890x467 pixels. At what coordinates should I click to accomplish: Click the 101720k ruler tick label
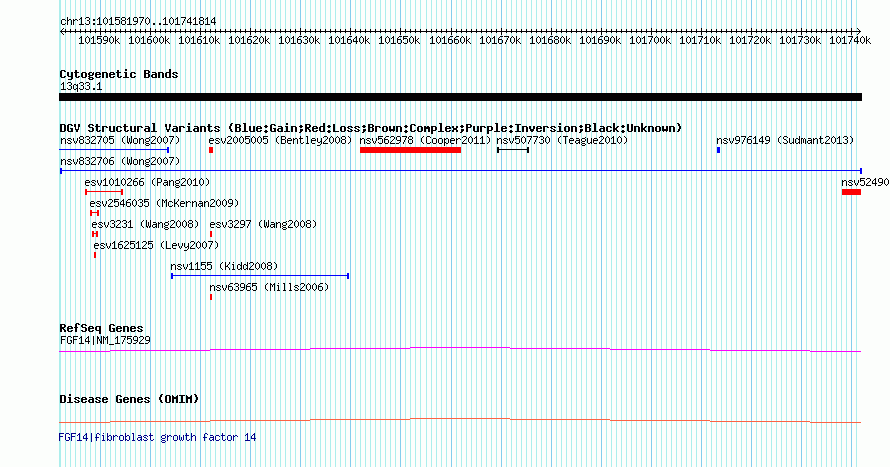[x=750, y=40]
